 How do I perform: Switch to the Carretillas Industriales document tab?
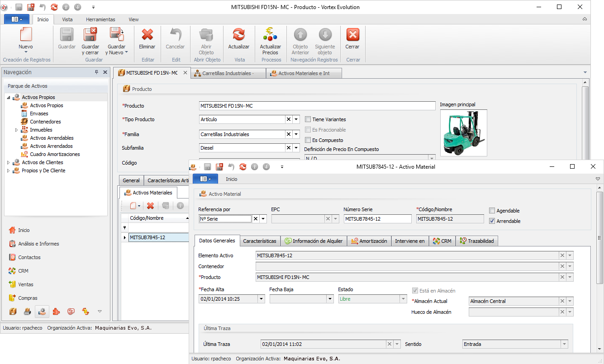(228, 73)
